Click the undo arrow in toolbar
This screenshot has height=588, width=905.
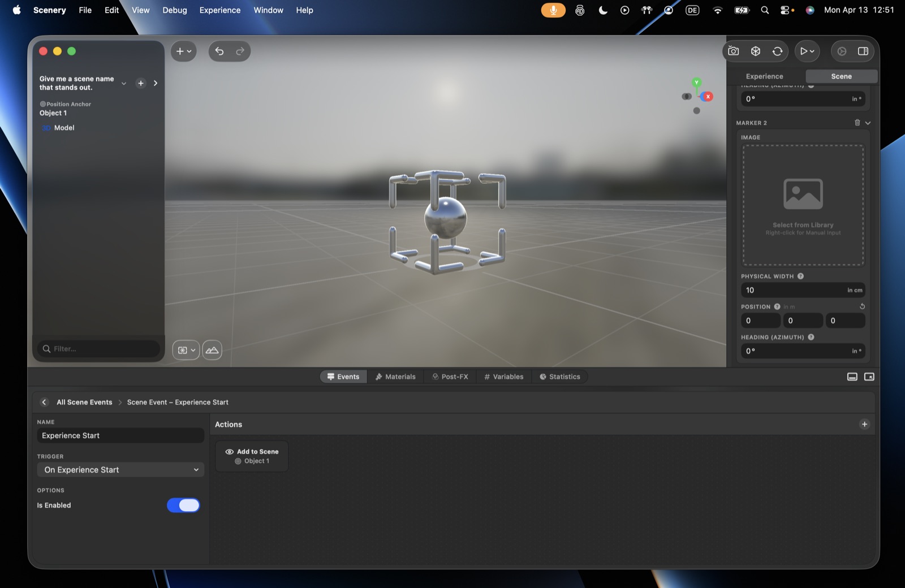coord(219,51)
